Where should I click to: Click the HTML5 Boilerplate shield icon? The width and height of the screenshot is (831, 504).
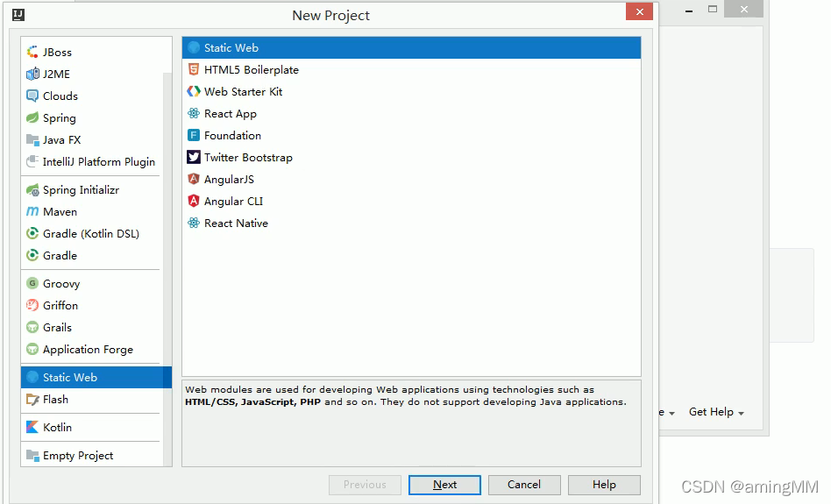coord(194,69)
